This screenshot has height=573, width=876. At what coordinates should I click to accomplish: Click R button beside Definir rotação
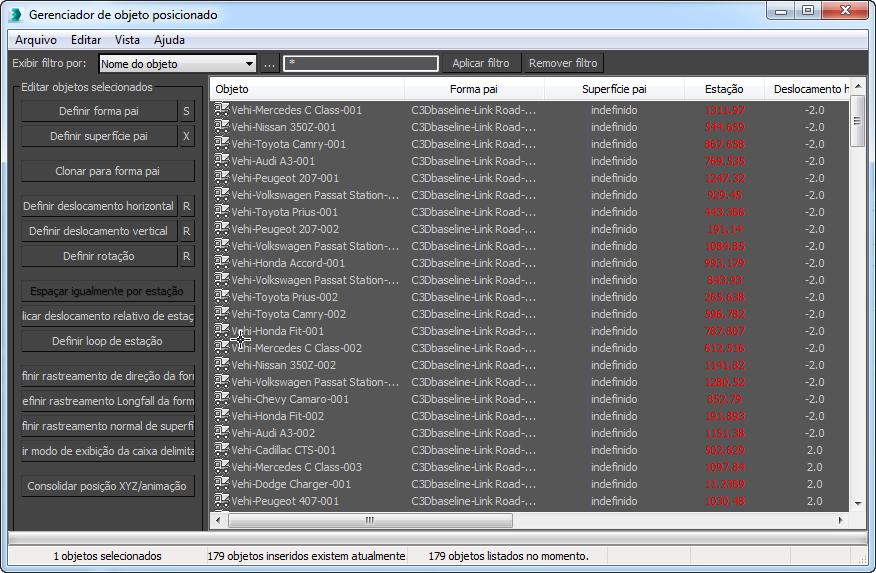(x=187, y=256)
